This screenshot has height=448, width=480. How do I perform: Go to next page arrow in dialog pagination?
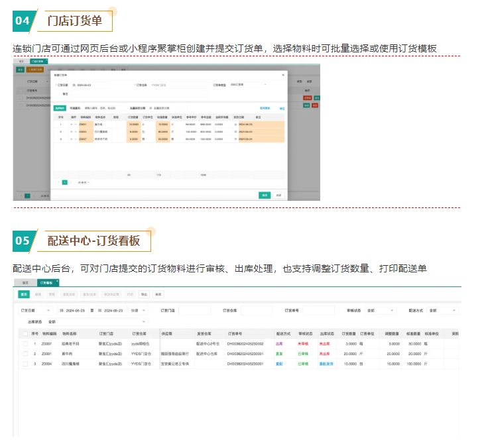click(71, 182)
